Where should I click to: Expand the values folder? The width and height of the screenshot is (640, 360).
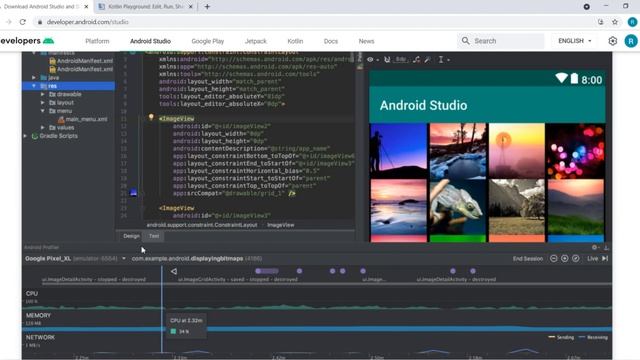(43, 128)
